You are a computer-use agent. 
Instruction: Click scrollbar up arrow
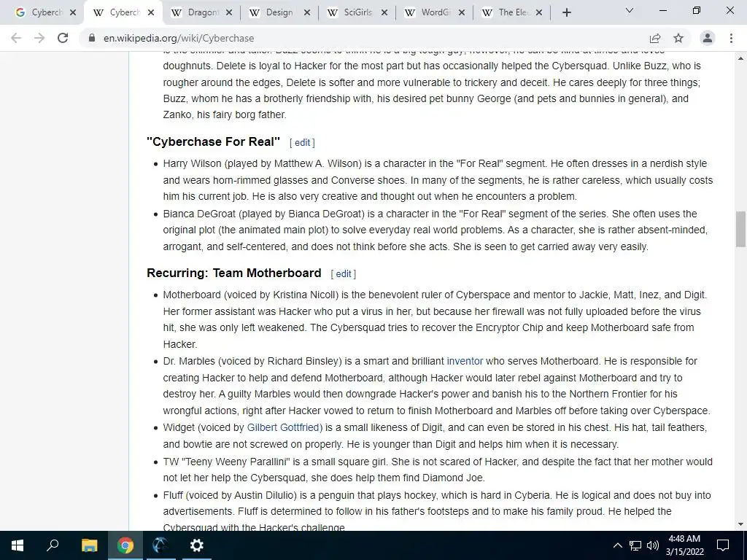[x=741, y=58]
